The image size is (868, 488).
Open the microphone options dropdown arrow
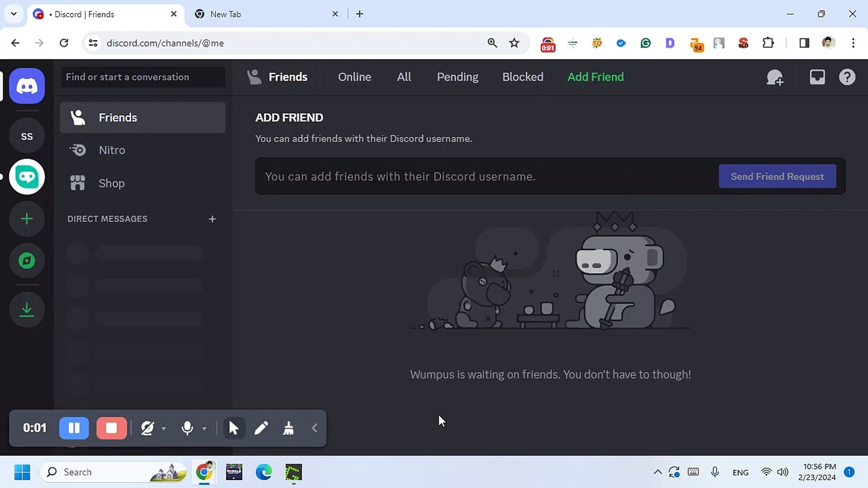204,428
